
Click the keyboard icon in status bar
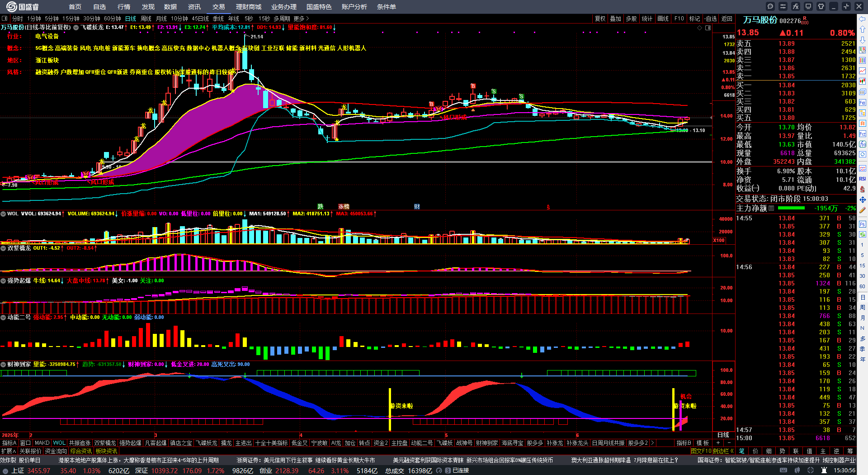[783, 470]
